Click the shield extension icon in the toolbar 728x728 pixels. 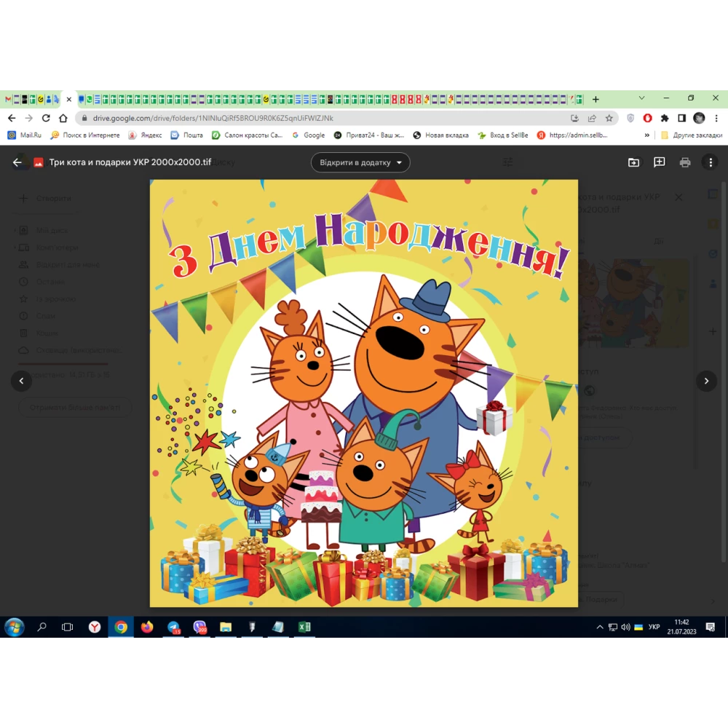630,119
